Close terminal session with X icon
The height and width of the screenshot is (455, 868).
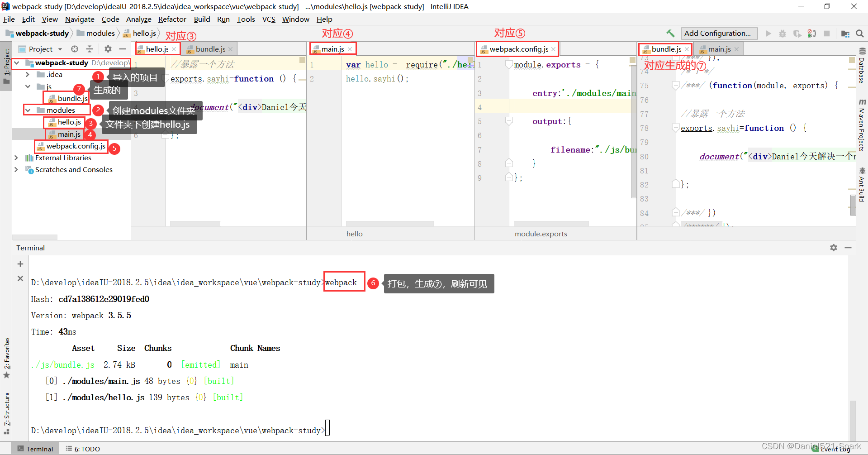coord(20,278)
